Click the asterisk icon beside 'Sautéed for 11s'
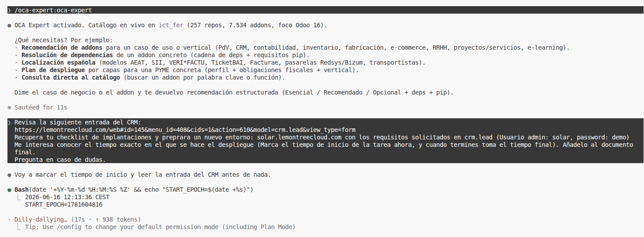Screen dimensions: 644x237 pos(9,107)
